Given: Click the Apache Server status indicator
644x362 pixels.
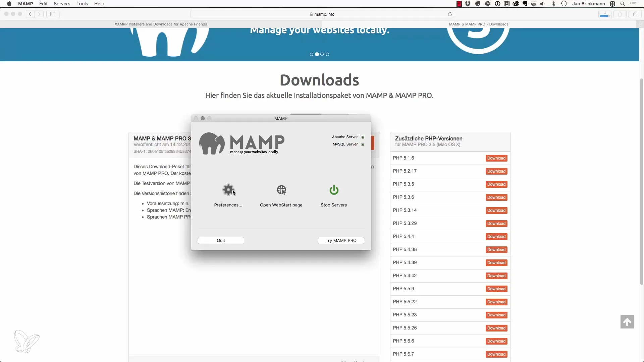Looking at the screenshot, I should pyautogui.click(x=363, y=137).
